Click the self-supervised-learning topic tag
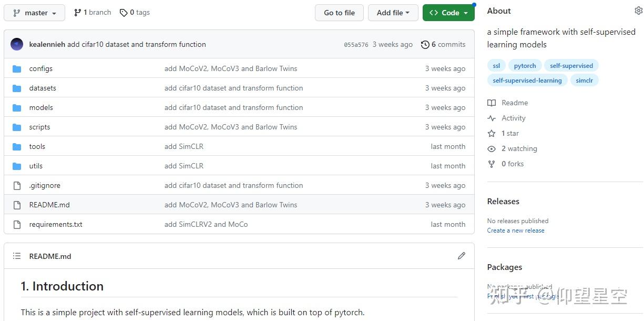The width and height of the screenshot is (644, 321). 527,81
